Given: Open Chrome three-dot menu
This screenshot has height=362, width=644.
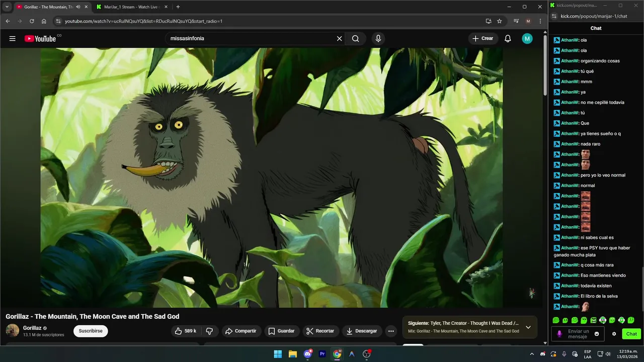Looking at the screenshot, I should tap(540, 21).
